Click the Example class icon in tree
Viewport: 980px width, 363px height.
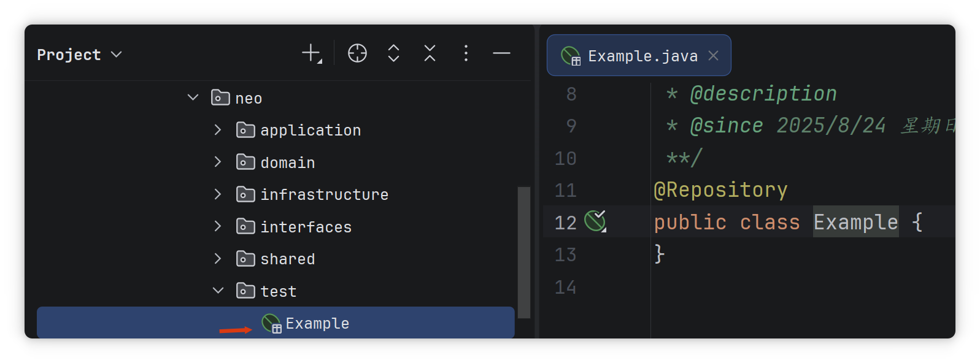point(271,323)
